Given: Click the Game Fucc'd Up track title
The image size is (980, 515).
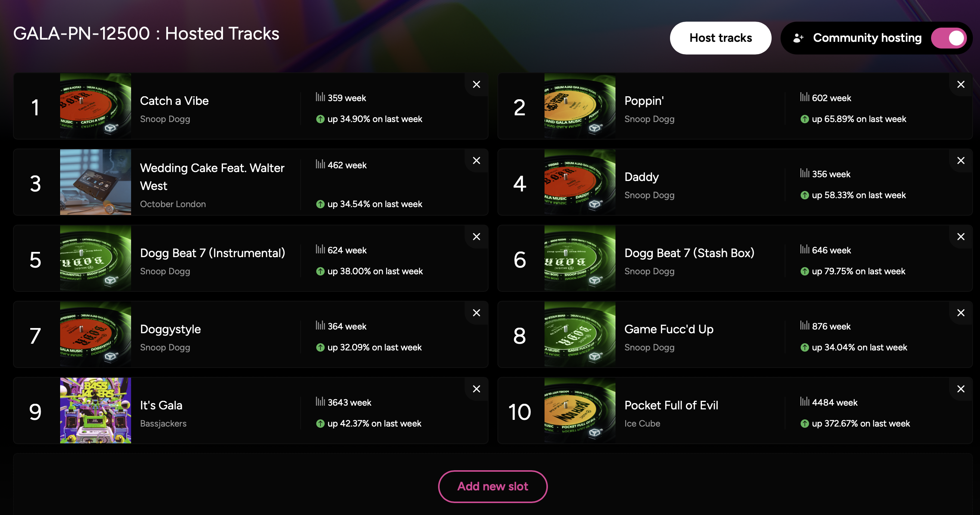Looking at the screenshot, I should [x=669, y=329].
